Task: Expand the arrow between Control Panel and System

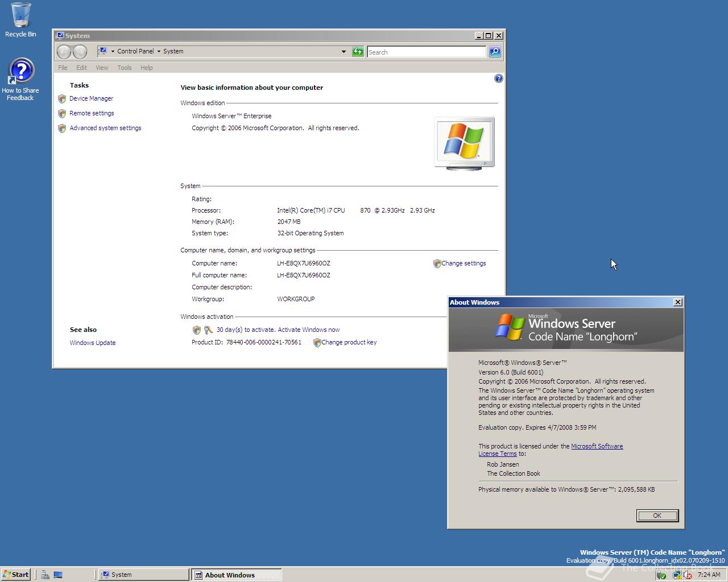Action: click(159, 51)
